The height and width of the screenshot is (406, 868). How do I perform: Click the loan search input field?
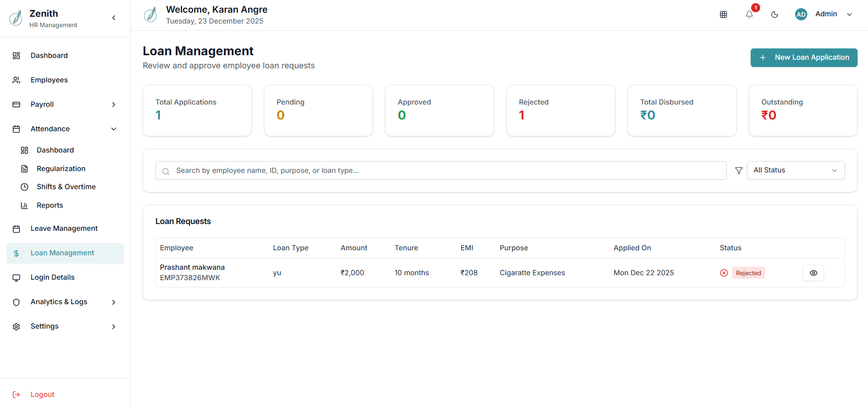point(444,171)
